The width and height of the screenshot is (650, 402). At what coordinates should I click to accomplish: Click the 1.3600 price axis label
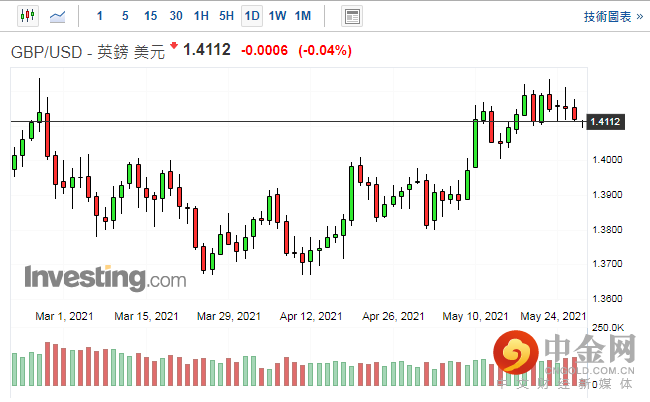tap(607, 298)
